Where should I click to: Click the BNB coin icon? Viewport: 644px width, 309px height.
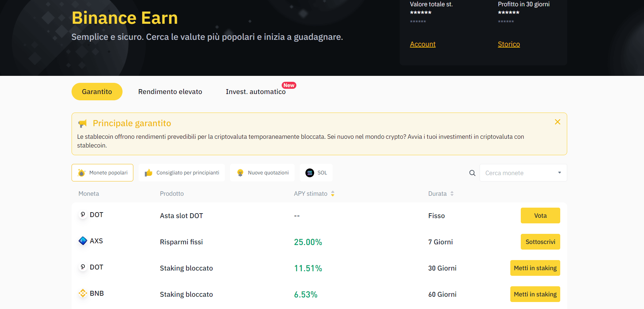pos(83,293)
